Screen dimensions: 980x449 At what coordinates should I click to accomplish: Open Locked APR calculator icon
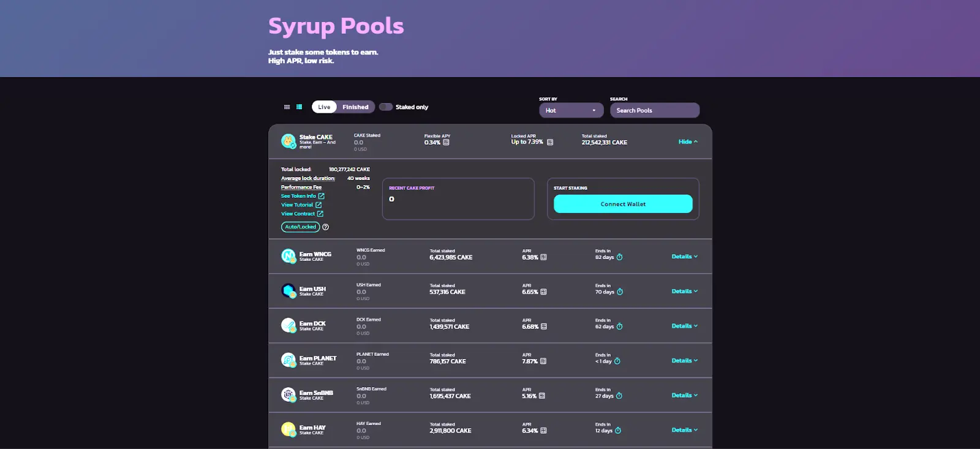coord(550,142)
